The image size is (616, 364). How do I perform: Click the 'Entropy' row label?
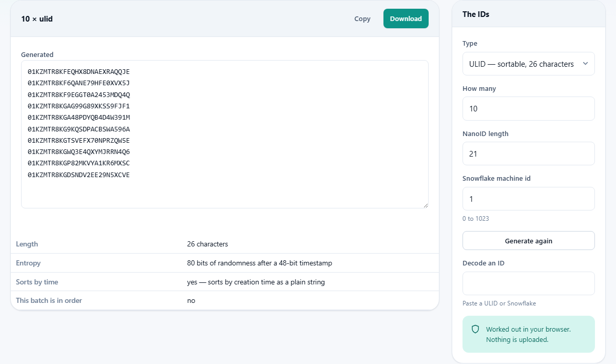pos(28,263)
